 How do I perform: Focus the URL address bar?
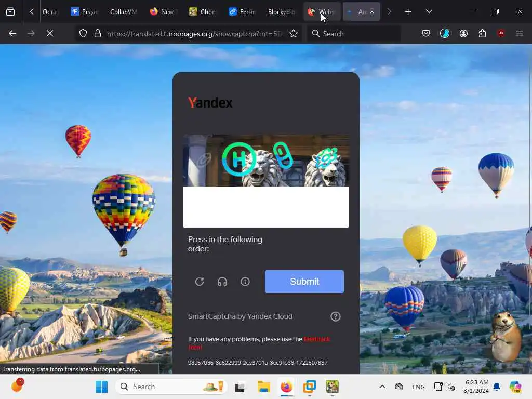194,34
